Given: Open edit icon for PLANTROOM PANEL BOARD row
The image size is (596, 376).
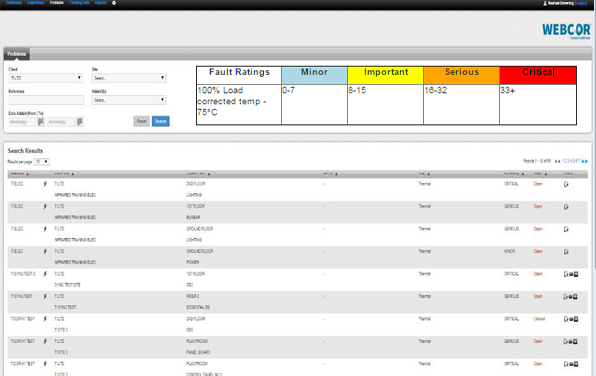Looking at the screenshot, I should coord(566,341).
